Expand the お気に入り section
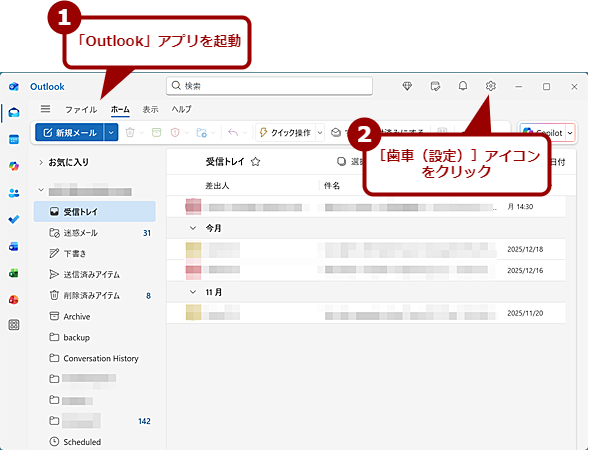 [41, 162]
